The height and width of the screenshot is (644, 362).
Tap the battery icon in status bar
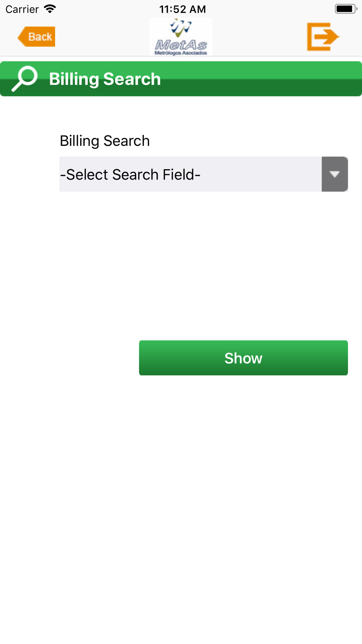coord(346,9)
